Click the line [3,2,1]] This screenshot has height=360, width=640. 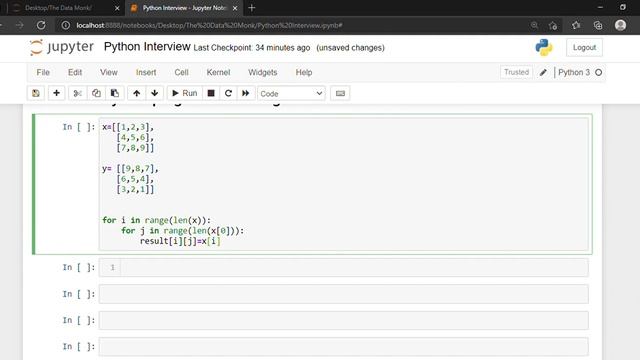[136, 189]
